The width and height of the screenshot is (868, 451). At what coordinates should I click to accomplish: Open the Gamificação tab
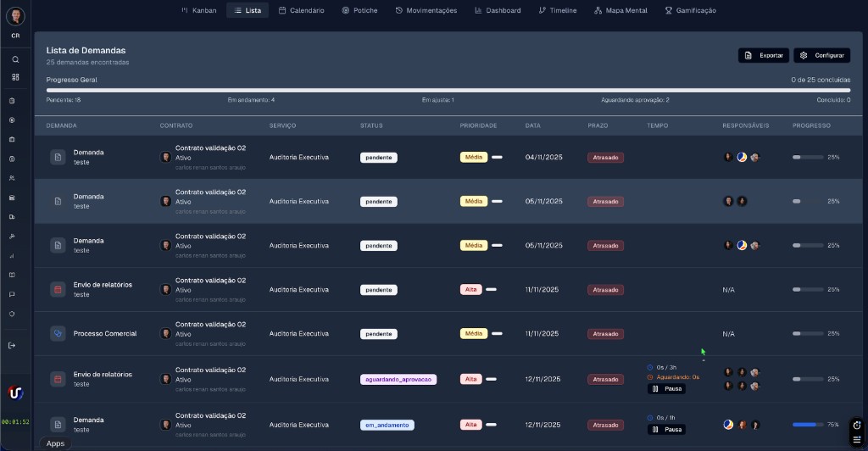coord(690,10)
